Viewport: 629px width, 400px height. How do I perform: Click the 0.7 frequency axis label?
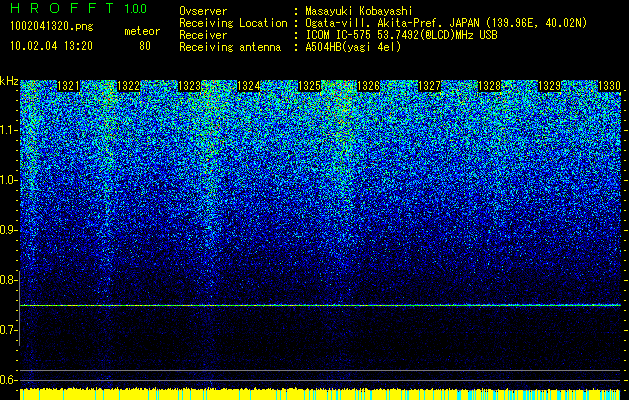pos(8,330)
